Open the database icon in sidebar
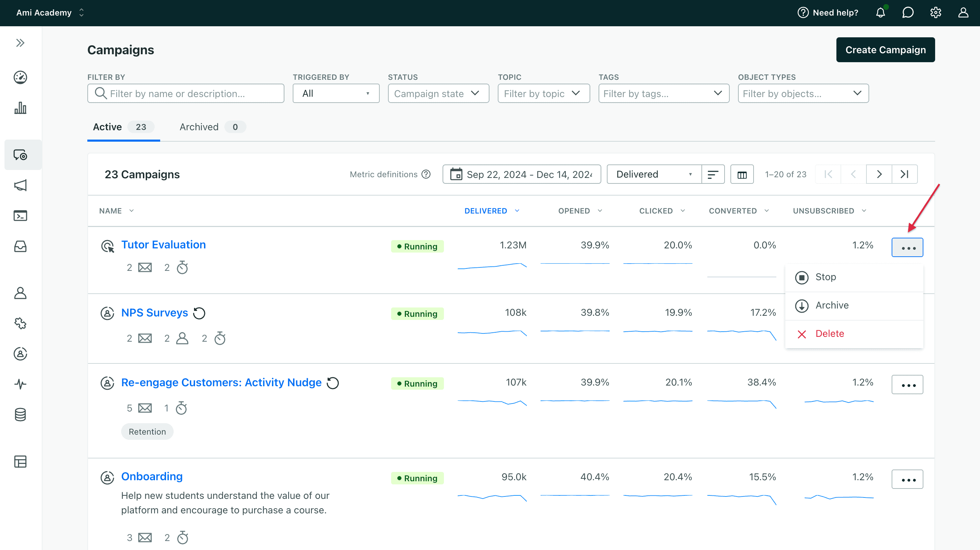Image resolution: width=980 pixels, height=550 pixels. 21,415
